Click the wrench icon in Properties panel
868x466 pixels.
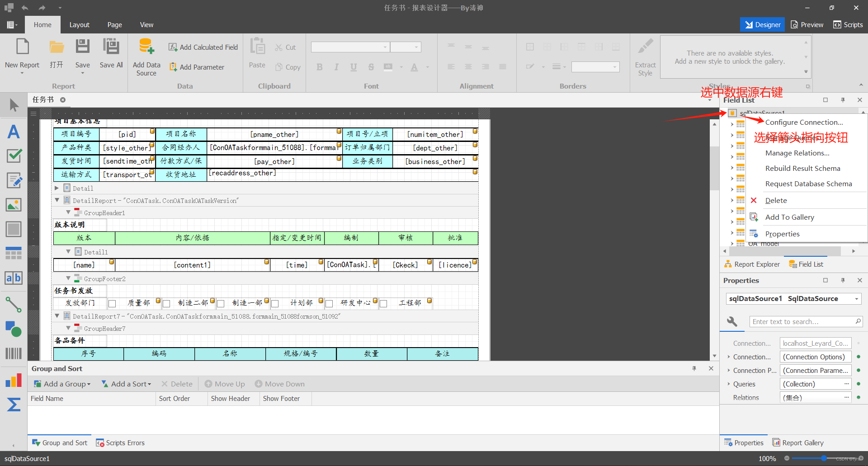[x=732, y=321]
